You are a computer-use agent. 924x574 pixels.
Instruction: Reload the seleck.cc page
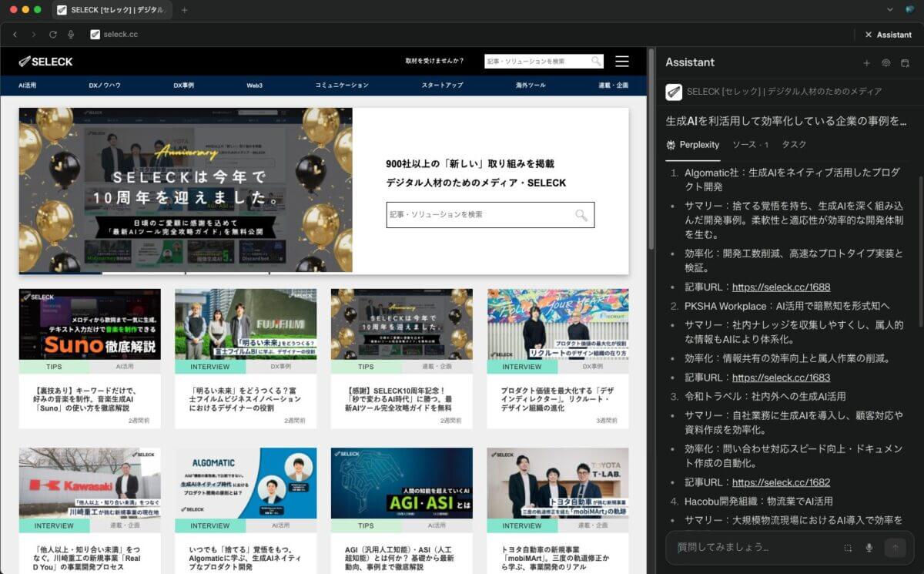click(x=53, y=35)
